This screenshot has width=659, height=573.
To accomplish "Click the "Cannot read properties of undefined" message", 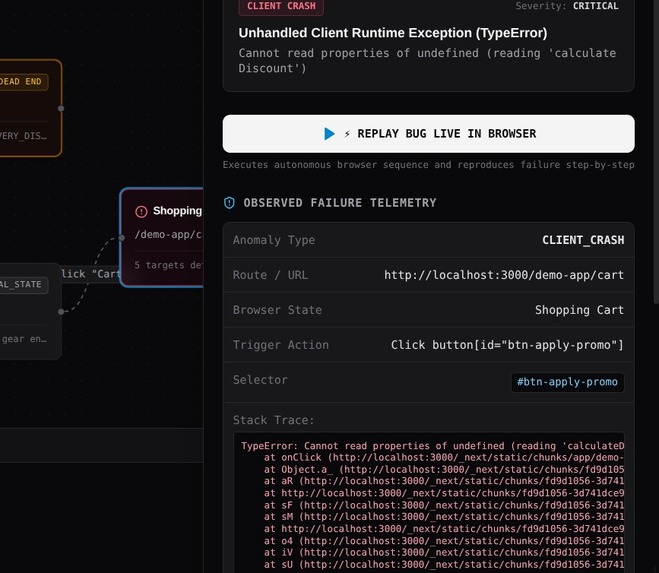I will (x=427, y=61).
